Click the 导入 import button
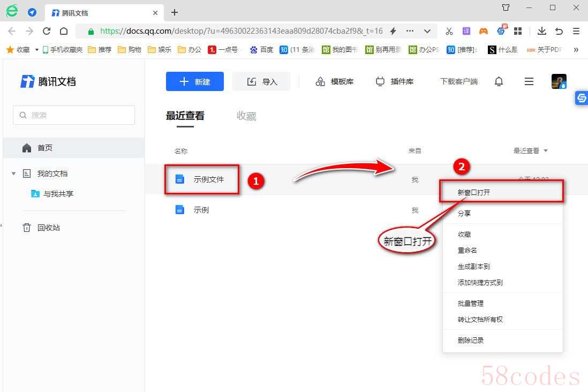The height and width of the screenshot is (392, 588). [x=261, y=81]
